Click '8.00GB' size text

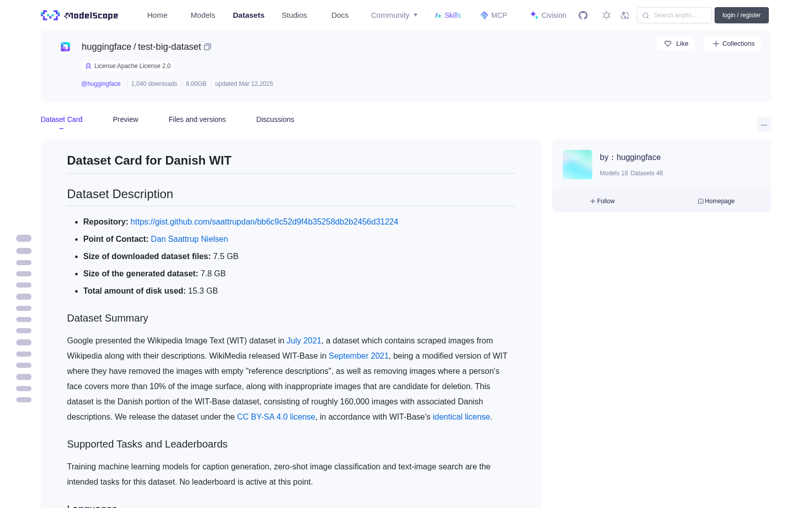click(196, 84)
